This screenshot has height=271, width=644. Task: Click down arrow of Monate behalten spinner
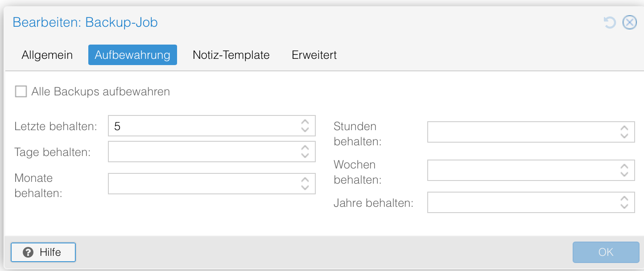(x=305, y=188)
